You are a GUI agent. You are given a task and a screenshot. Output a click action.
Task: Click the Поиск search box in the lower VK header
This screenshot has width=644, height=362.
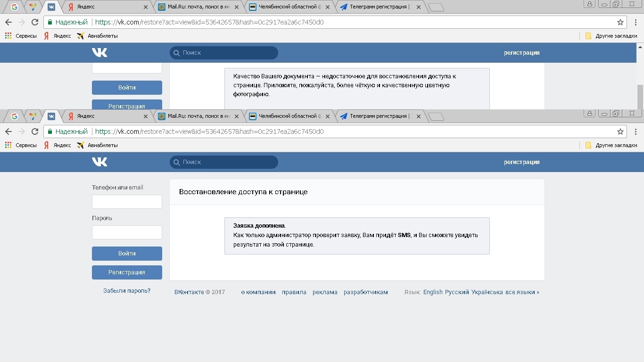tap(224, 162)
